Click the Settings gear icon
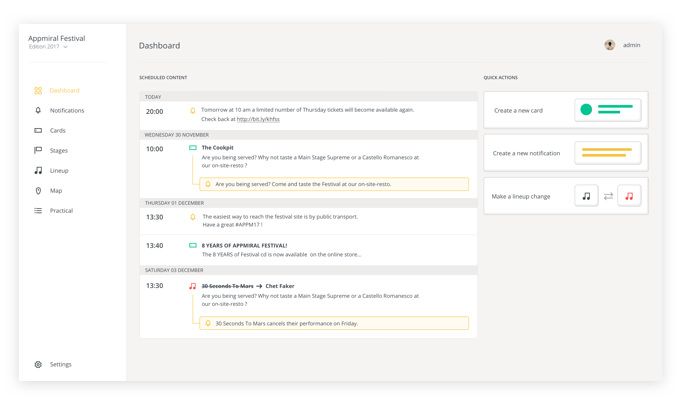 38,365
